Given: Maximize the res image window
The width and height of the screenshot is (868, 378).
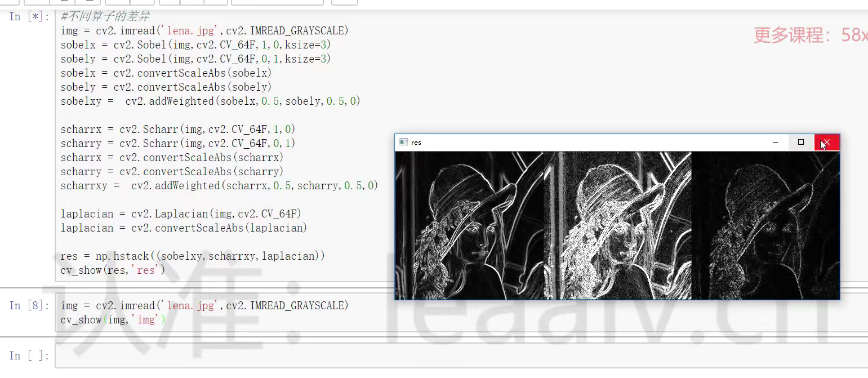Looking at the screenshot, I should pos(801,143).
